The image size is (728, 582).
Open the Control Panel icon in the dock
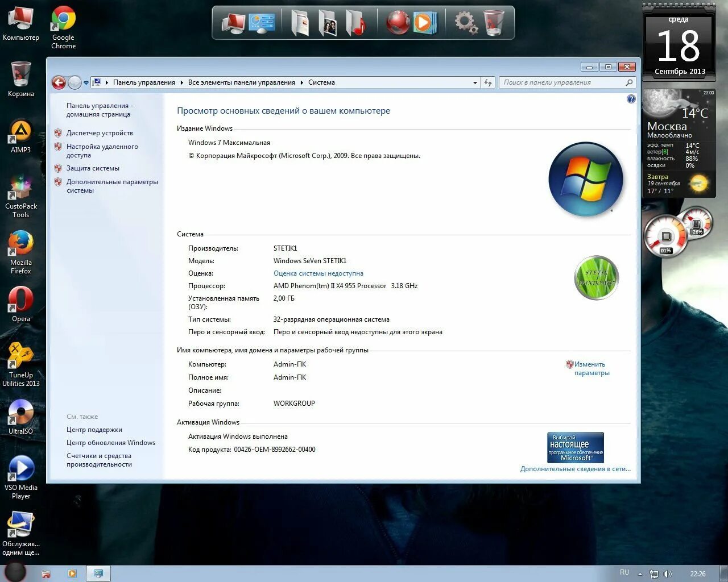[262, 23]
